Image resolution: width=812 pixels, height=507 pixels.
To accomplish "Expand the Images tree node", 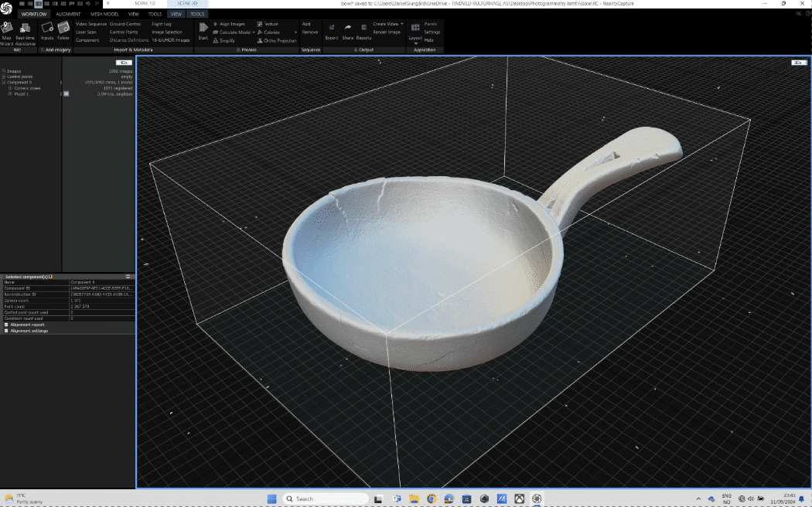I will click(4, 71).
